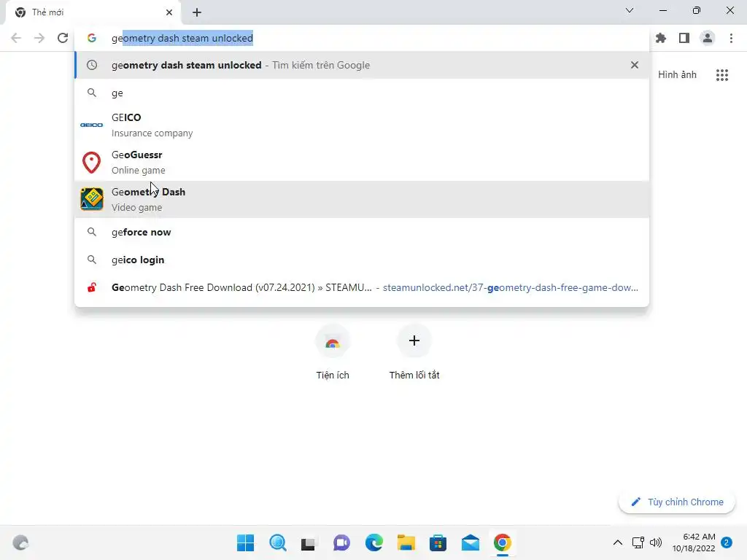Choose the geico login suggestion
The image size is (747, 560).
point(362,260)
